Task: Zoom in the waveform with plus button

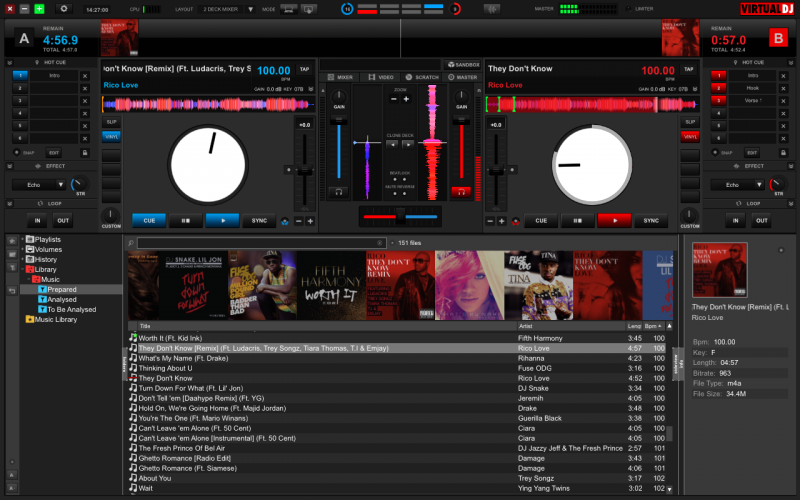Action: (x=406, y=99)
